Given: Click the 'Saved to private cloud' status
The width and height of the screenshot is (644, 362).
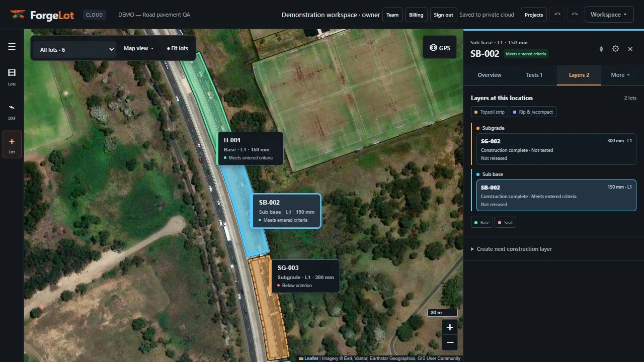Looking at the screenshot, I should coord(487,15).
